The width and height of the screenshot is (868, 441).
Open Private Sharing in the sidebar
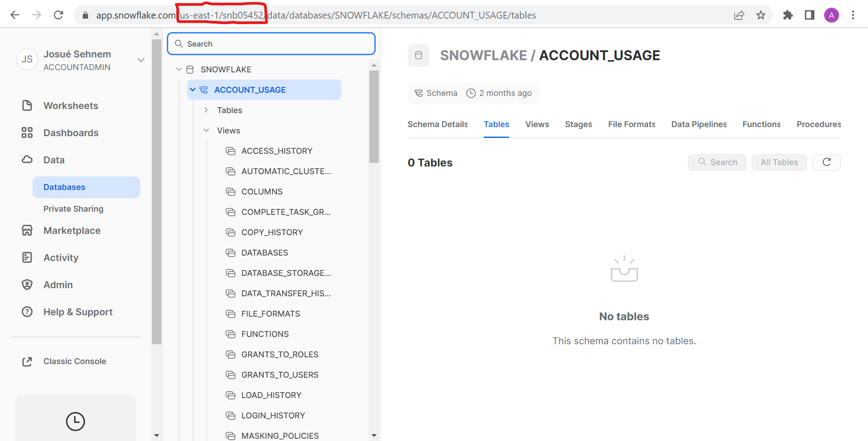pyautogui.click(x=73, y=209)
